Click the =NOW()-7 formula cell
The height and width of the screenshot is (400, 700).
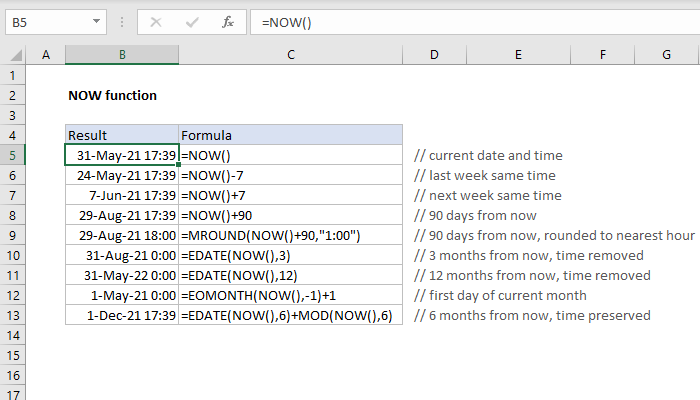[x=291, y=175]
